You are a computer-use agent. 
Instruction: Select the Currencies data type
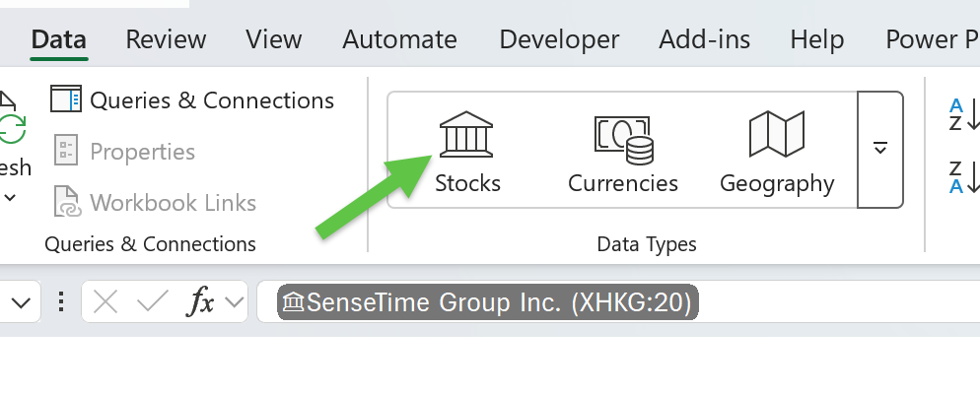point(622,152)
